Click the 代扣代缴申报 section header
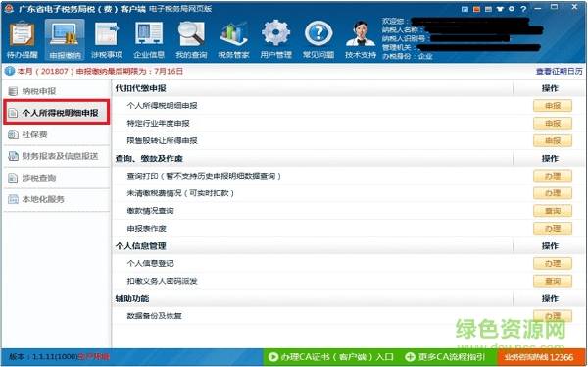588x367 pixels. click(x=140, y=88)
